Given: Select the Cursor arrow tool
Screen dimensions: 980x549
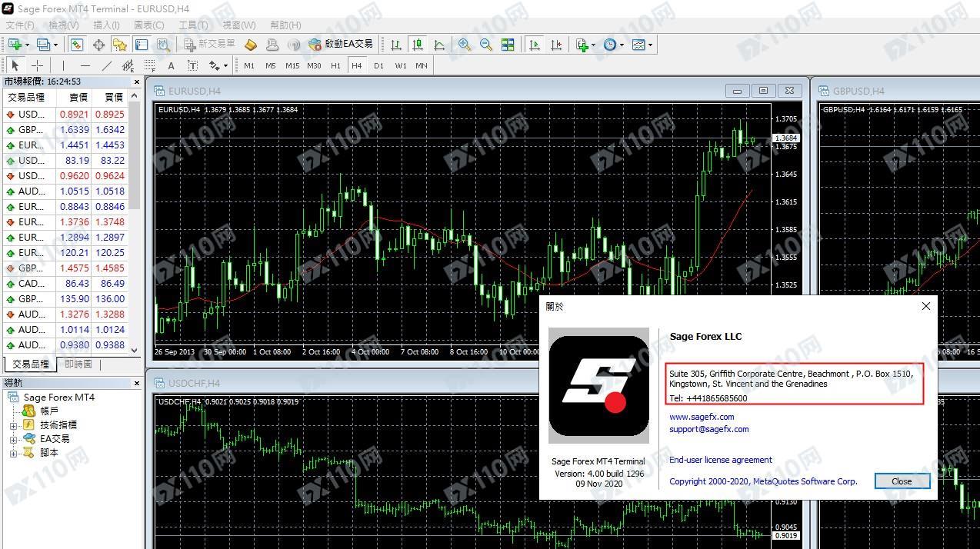Looking at the screenshot, I should point(15,65).
